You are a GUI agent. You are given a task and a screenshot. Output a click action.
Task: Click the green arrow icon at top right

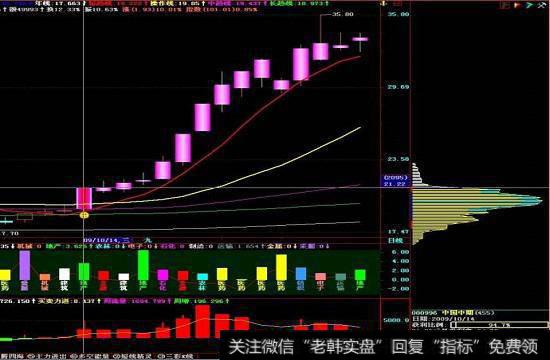(x=530, y=5)
